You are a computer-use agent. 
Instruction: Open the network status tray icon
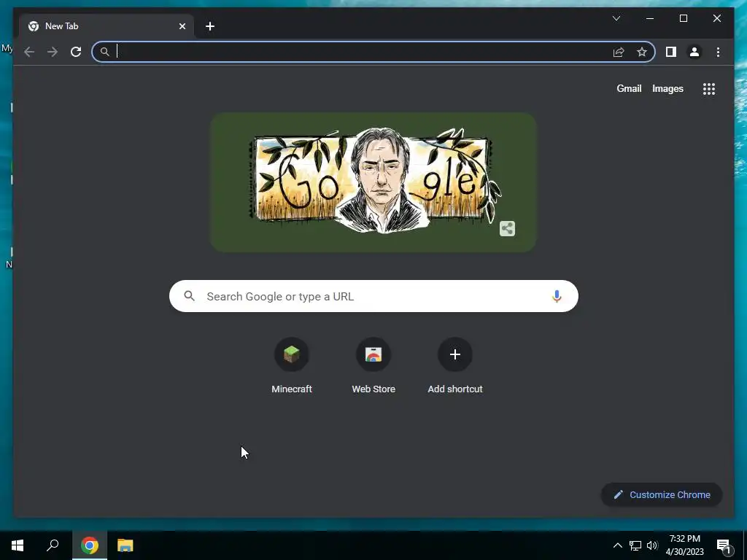(635, 545)
